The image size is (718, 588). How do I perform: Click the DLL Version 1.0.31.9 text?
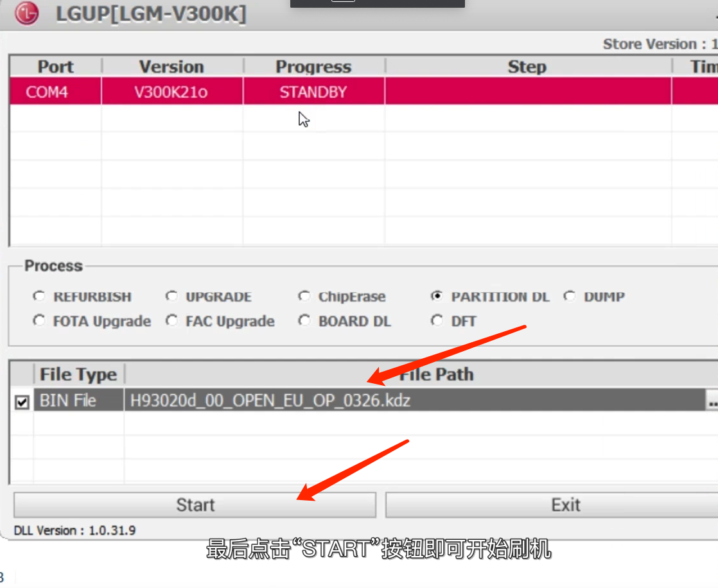[74, 530]
